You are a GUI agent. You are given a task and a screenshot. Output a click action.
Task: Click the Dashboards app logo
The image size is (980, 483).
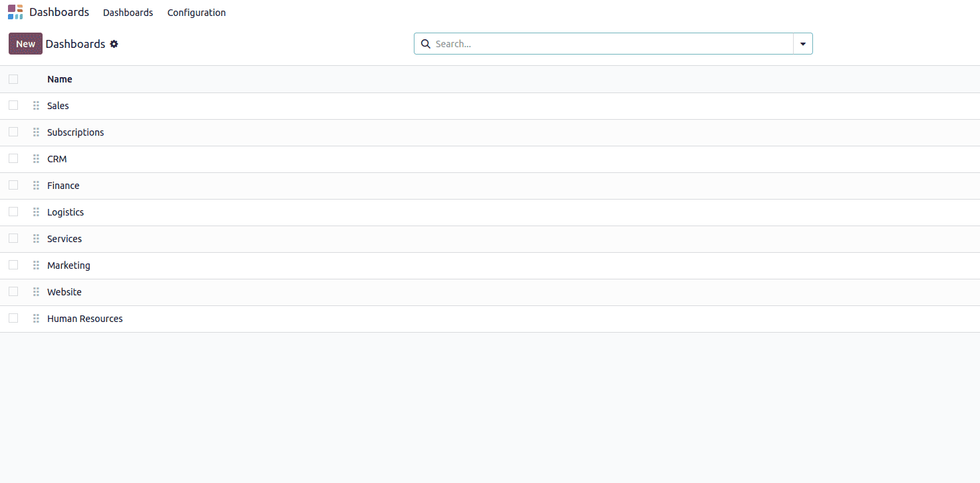[x=15, y=12]
